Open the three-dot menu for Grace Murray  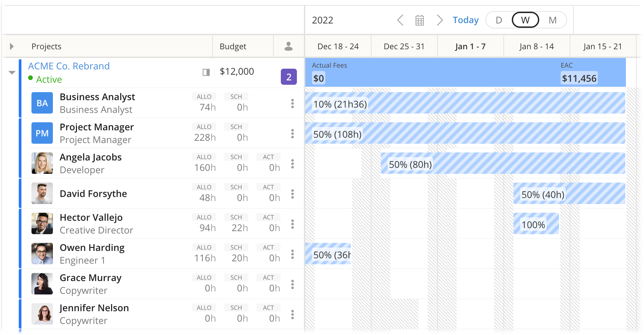point(293,284)
